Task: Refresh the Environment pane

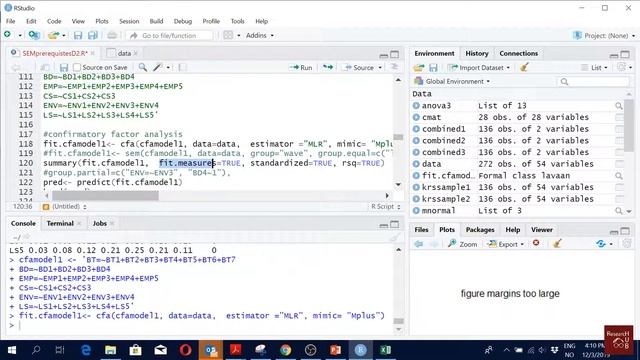Action: pos(622,67)
